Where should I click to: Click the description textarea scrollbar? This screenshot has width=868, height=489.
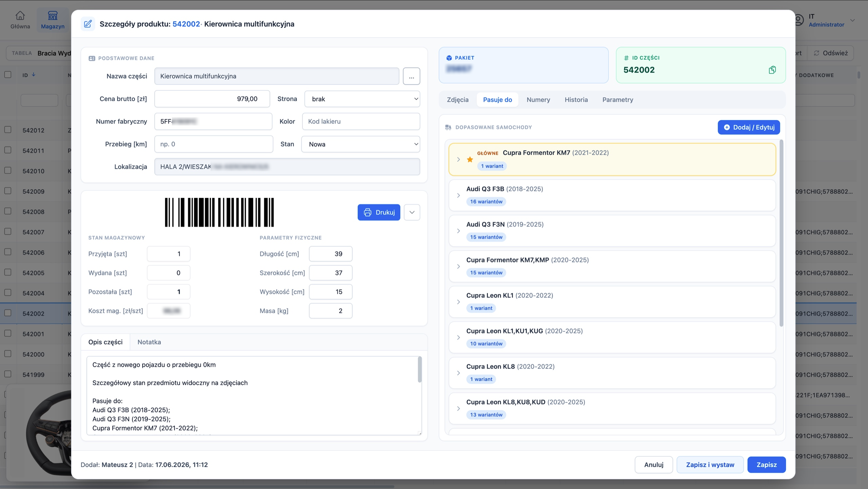419,370
